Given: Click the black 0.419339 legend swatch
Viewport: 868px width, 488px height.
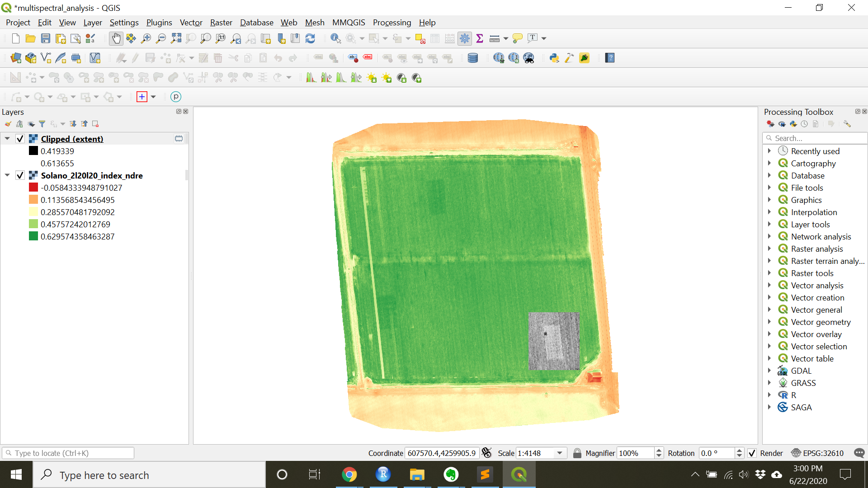Looking at the screenshot, I should coord(33,151).
